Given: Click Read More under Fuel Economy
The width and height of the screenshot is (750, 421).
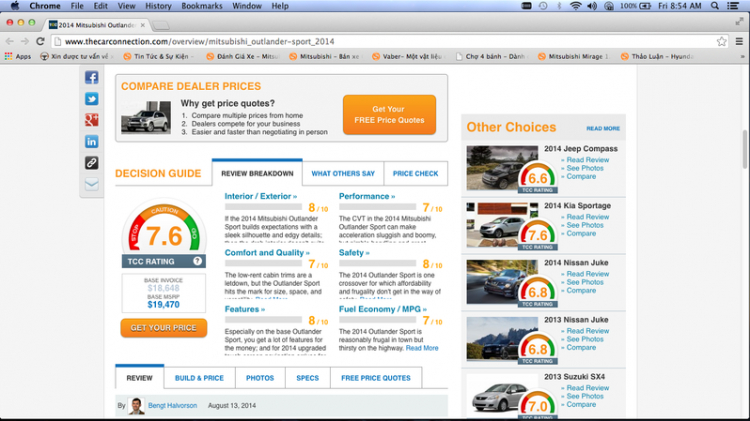Looking at the screenshot, I should pos(422,348).
